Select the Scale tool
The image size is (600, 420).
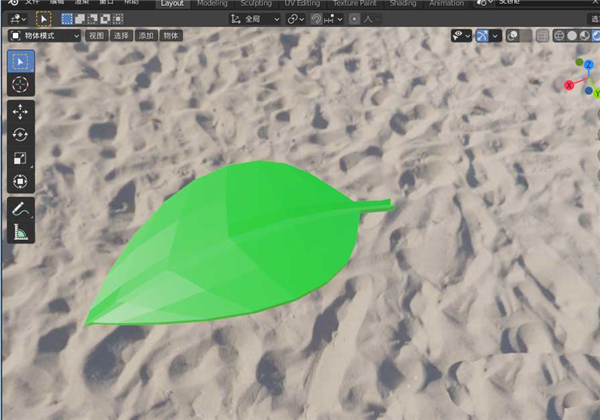coord(21,158)
